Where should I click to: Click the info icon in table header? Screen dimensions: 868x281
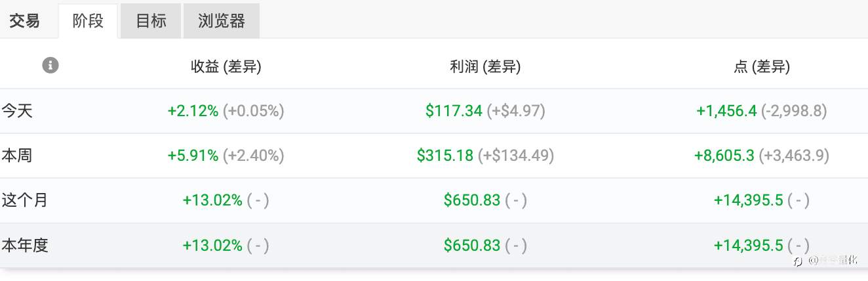point(50,65)
